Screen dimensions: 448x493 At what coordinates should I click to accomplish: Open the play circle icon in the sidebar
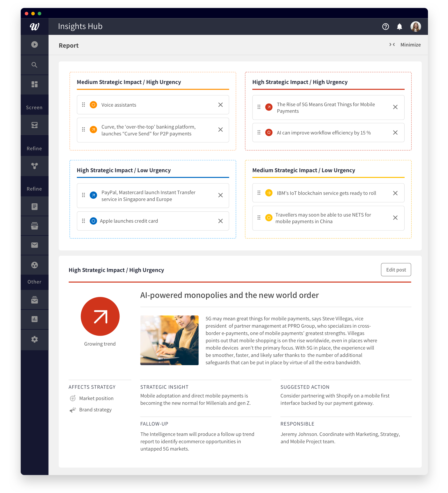(x=34, y=45)
